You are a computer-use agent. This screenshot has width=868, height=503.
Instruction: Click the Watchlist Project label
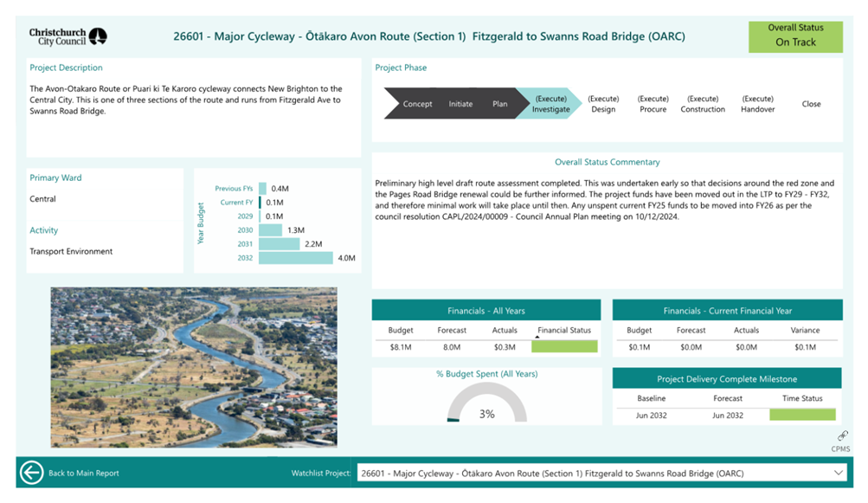[321, 473]
